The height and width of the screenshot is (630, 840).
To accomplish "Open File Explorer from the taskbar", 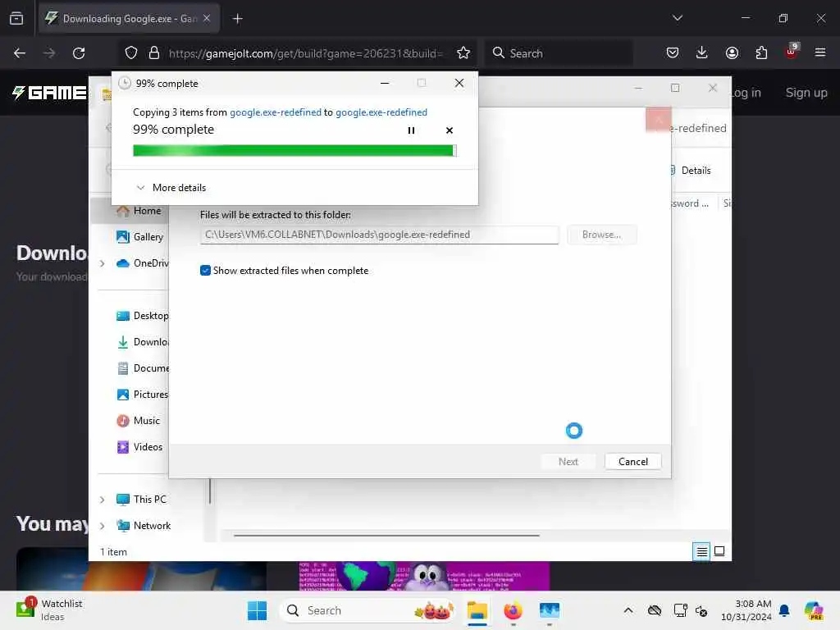I will (477, 610).
